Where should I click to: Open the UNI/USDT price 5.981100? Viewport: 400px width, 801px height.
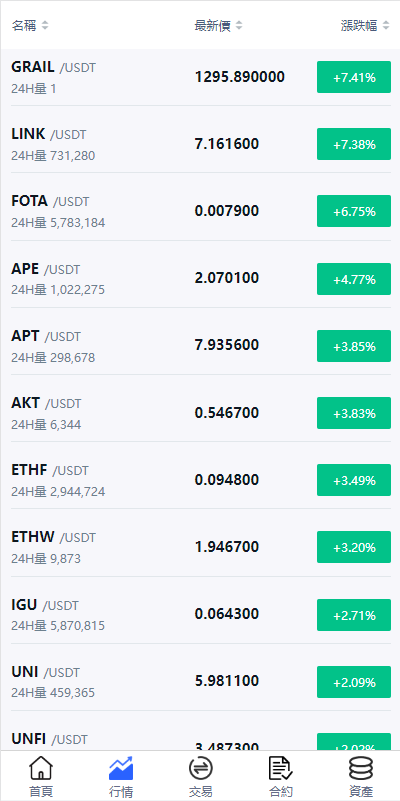[227, 681]
